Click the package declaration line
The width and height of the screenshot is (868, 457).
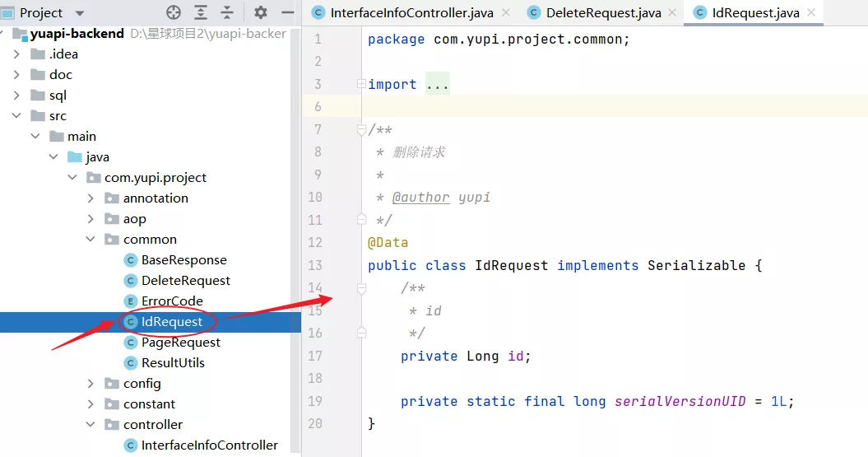click(x=499, y=40)
